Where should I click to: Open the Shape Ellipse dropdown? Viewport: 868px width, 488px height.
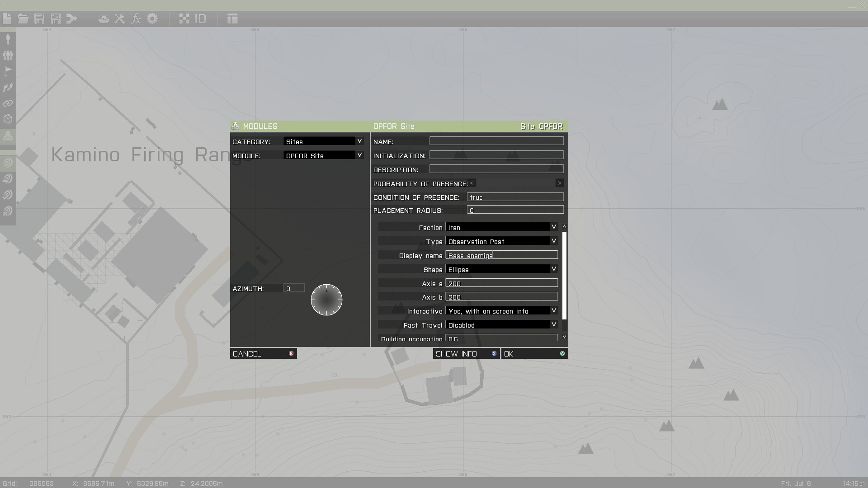tap(502, 269)
